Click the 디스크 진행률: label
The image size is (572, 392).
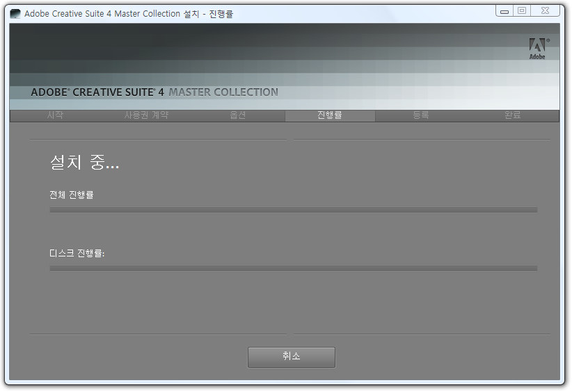coord(77,253)
